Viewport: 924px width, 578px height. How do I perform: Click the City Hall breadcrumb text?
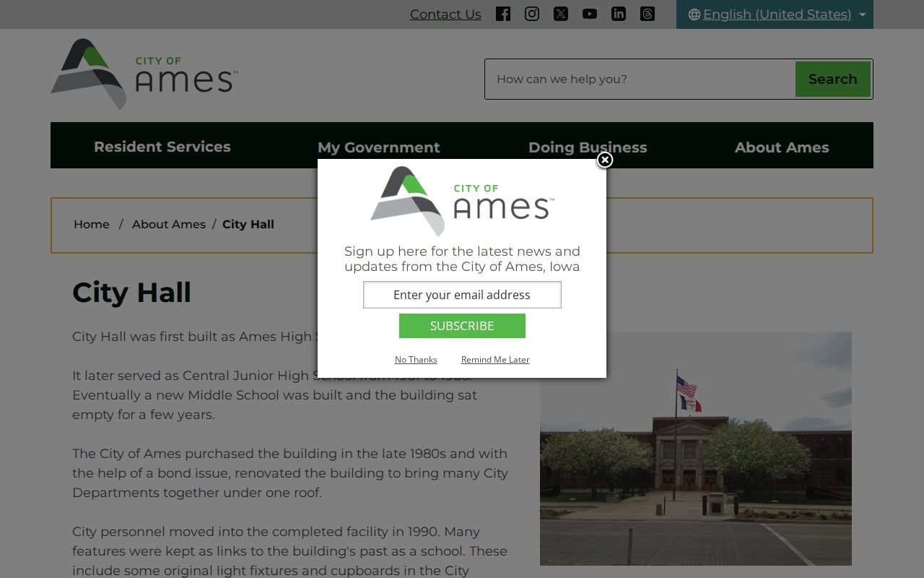click(x=248, y=224)
